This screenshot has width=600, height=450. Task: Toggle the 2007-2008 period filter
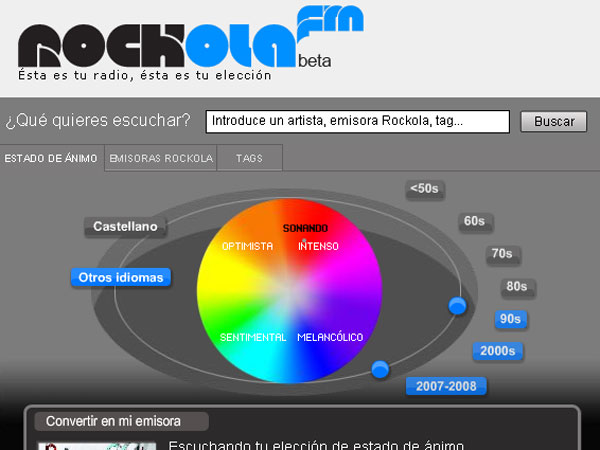tap(446, 386)
